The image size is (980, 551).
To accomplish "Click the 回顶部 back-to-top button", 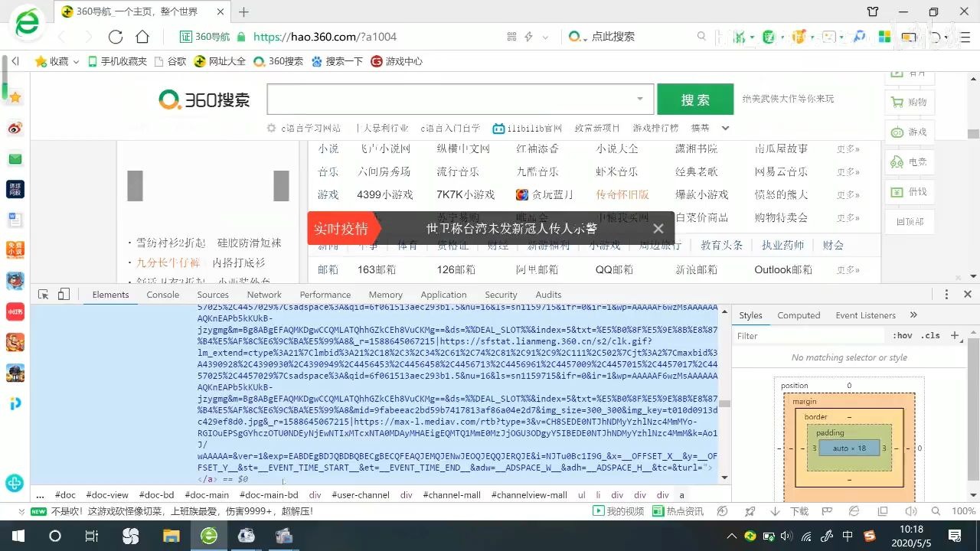I will point(909,221).
